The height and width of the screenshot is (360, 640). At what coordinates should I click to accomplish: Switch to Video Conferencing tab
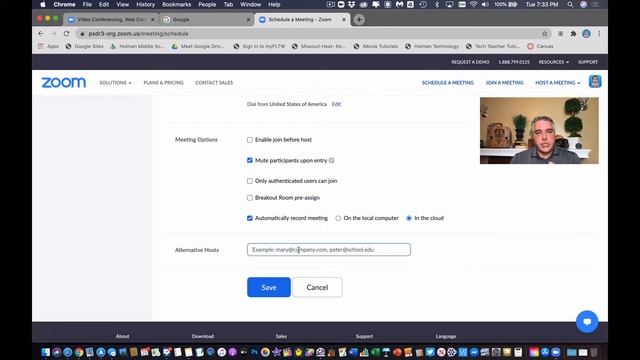[x=111, y=19]
